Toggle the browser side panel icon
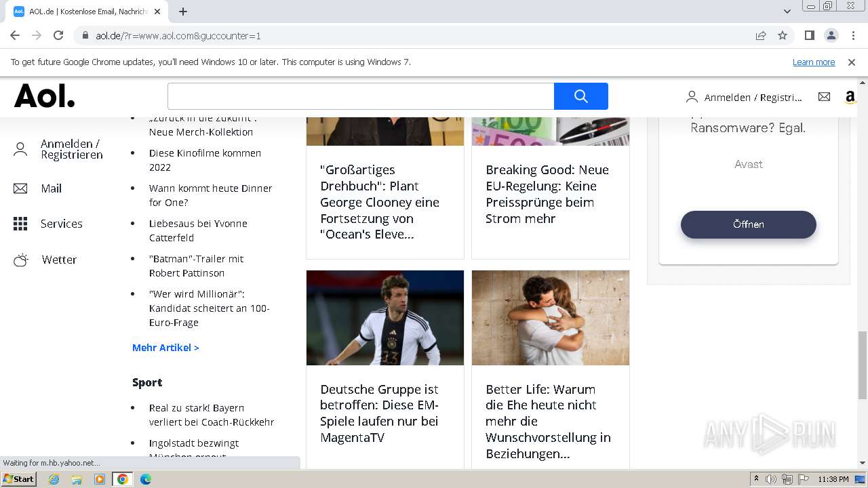The height and width of the screenshot is (488, 868). tap(809, 35)
